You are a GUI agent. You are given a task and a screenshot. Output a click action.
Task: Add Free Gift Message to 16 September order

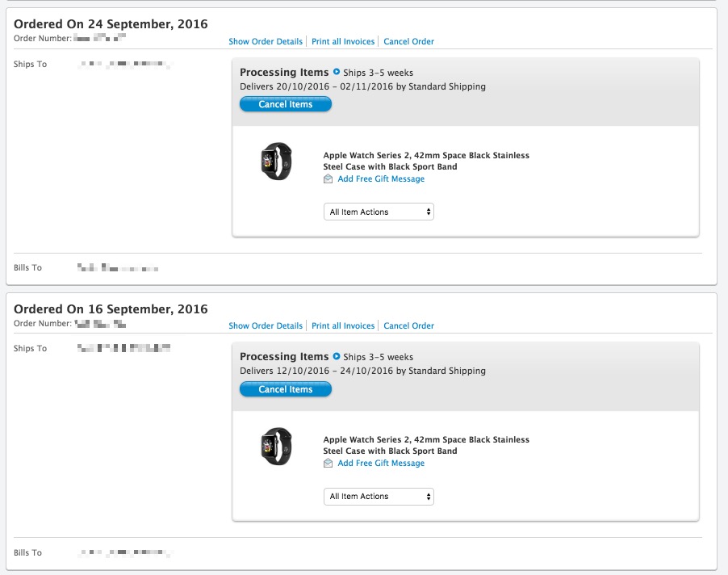click(x=381, y=464)
